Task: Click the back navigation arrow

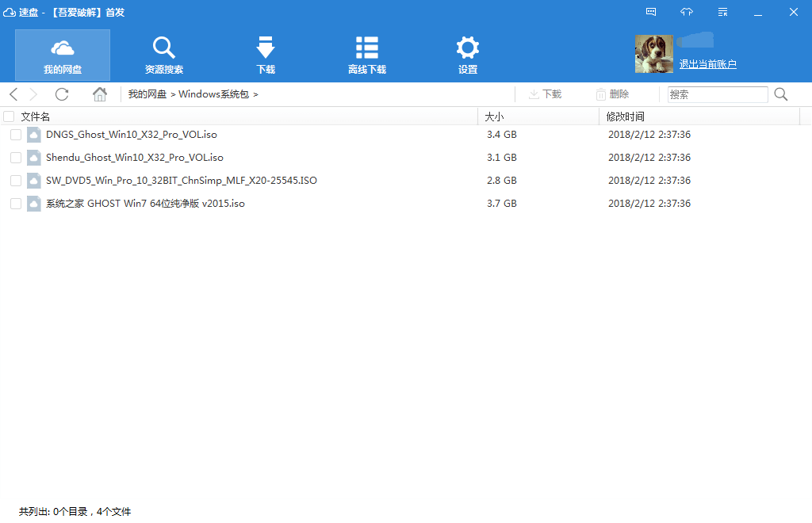Action: coord(14,94)
